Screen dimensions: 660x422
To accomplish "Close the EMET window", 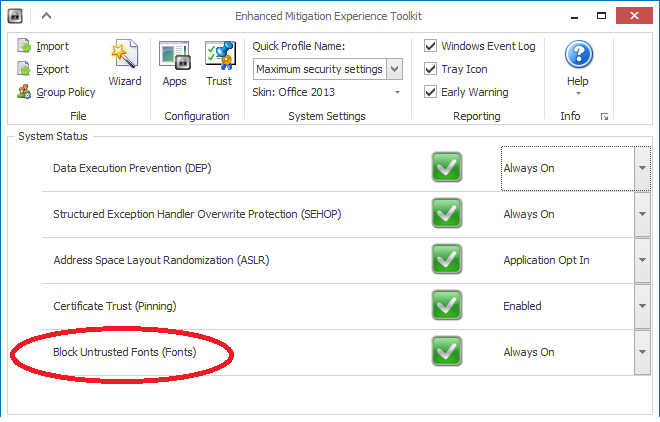I will [634, 16].
